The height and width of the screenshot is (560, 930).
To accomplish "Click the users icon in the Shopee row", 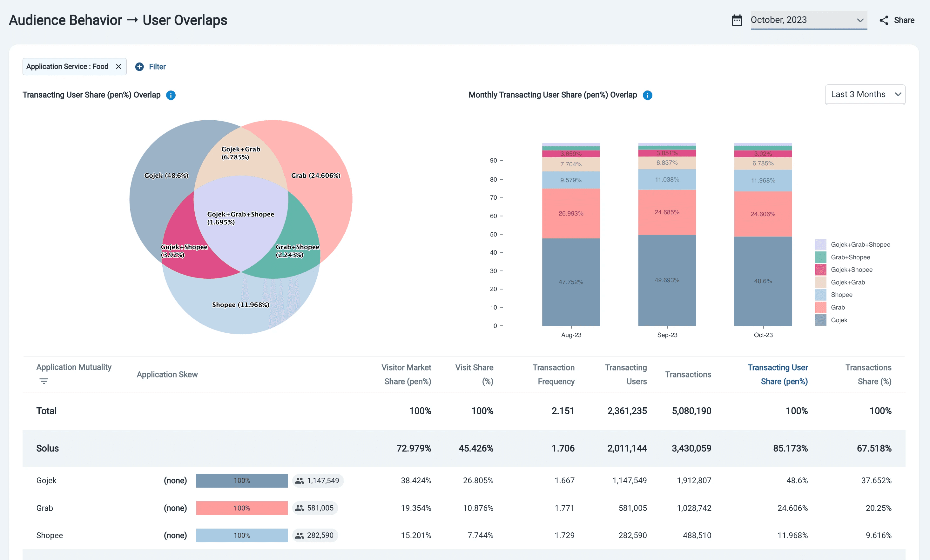I will click(x=299, y=536).
